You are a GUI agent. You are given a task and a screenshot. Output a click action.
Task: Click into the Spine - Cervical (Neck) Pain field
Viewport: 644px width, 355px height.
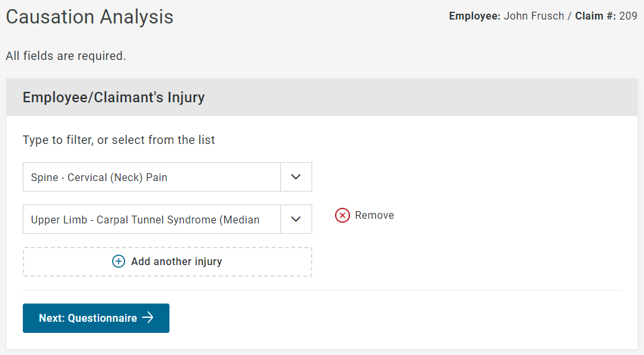click(x=151, y=177)
